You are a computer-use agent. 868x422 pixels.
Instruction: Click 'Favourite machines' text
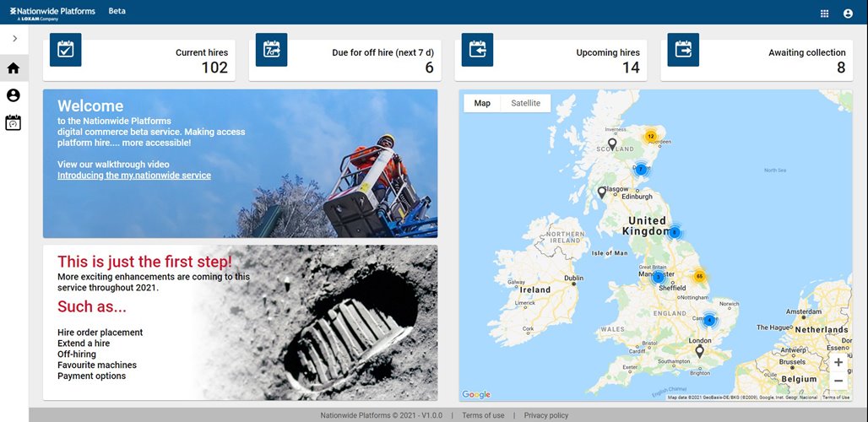click(97, 365)
